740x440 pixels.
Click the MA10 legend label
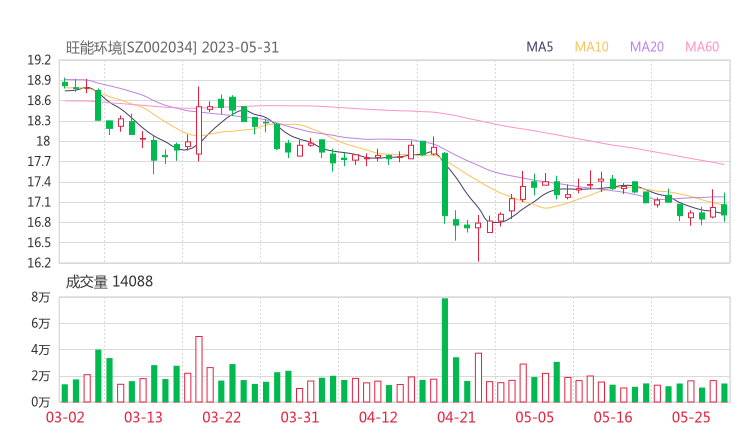591,47
